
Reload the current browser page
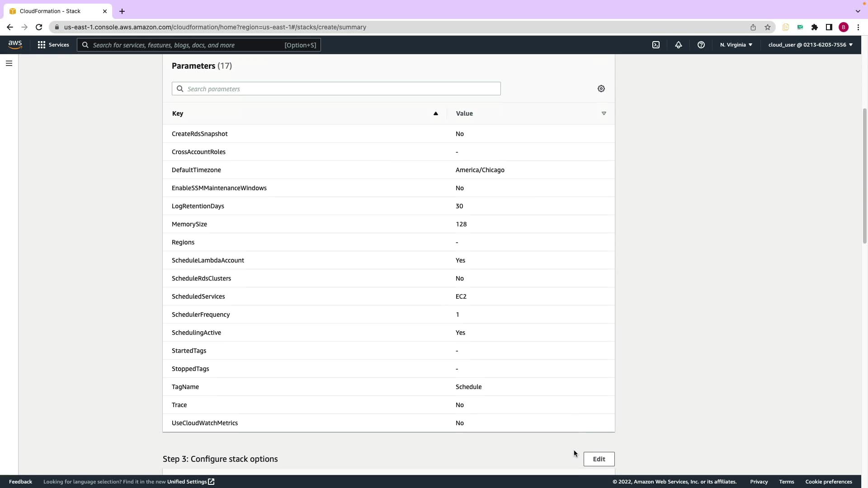pyautogui.click(x=39, y=27)
